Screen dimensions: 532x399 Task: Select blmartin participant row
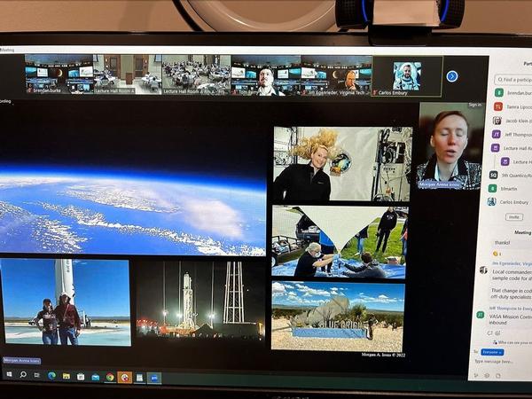pyautogui.click(x=512, y=188)
